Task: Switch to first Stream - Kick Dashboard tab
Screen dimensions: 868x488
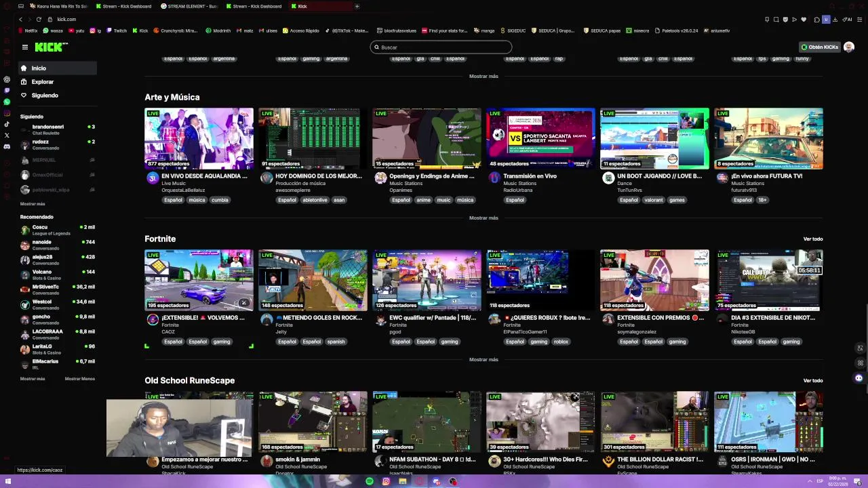Action: [x=124, y=6]
